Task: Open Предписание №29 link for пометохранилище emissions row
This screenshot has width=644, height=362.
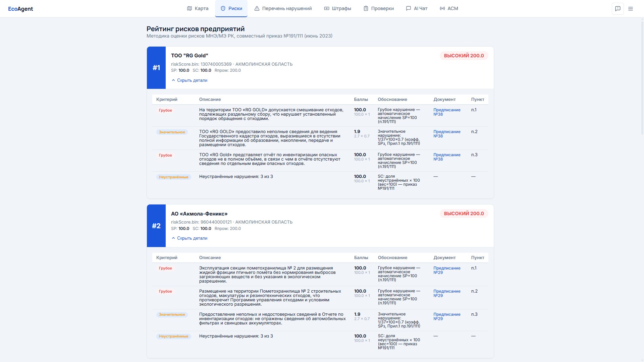Action: click(447, 270)
